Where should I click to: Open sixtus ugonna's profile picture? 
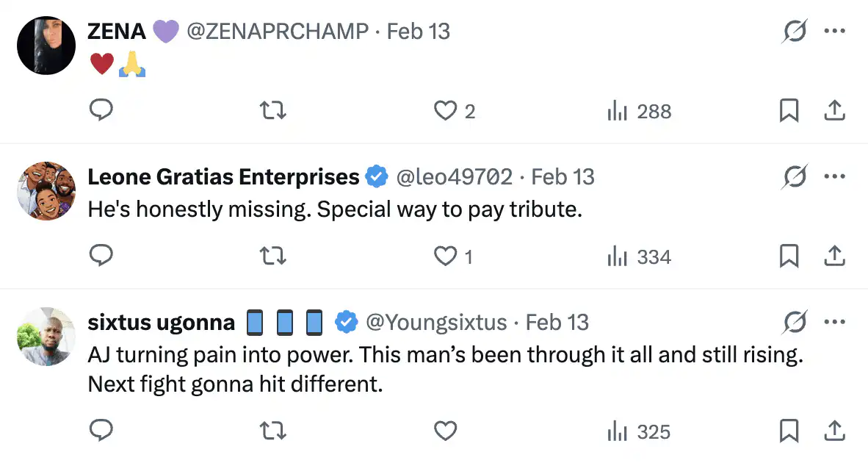pyautogui.click(x=46, y=337)
